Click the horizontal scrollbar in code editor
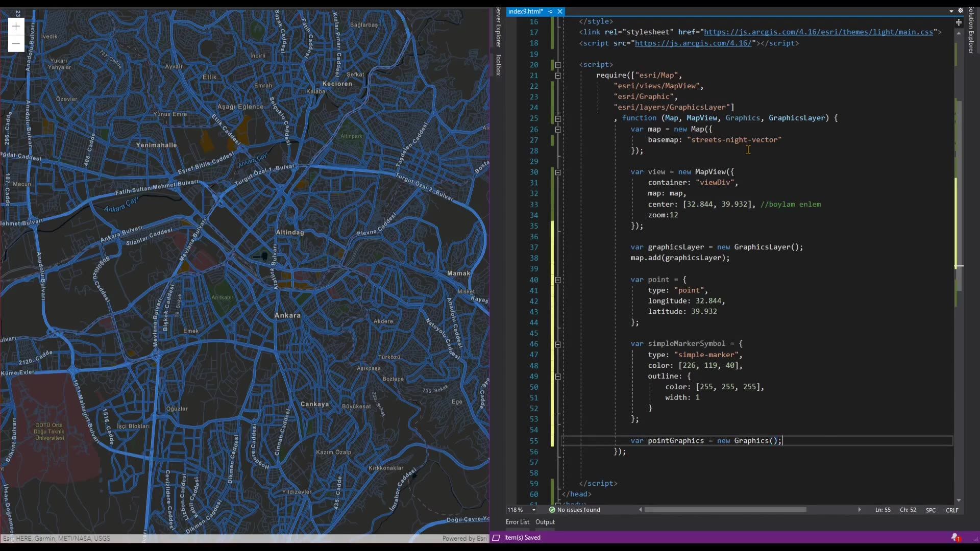980x551 pixels. (x=725, y=510)
